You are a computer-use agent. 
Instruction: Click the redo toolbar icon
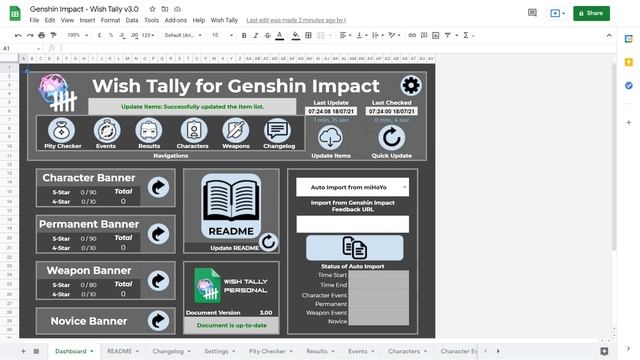click(30, 36)
